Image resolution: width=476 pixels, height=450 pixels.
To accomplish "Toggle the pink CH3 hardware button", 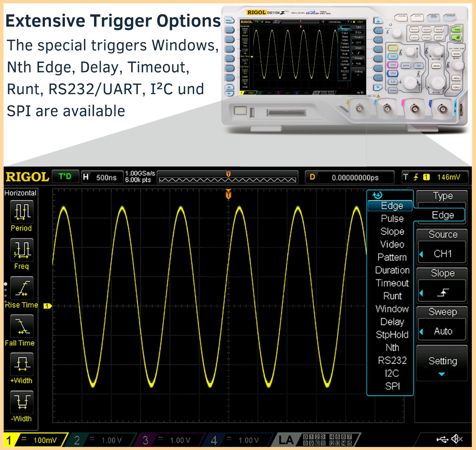I will 392,65.
